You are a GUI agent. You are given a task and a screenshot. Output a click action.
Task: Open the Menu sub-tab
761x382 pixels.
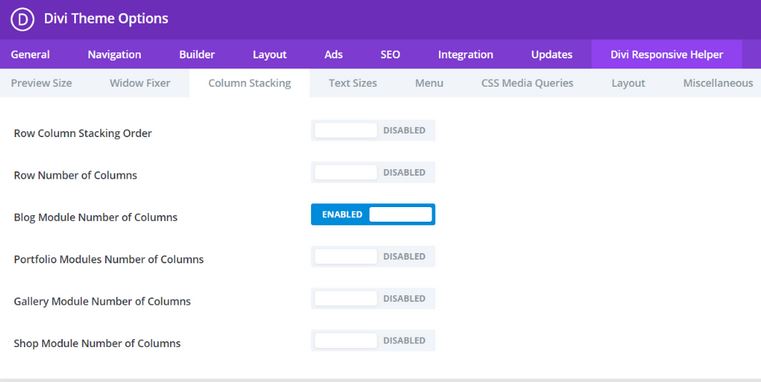point(429,83)
